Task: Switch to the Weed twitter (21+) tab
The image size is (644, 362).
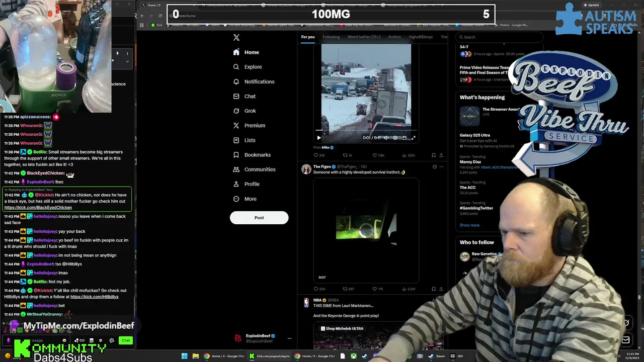Action: coord(364,37)
